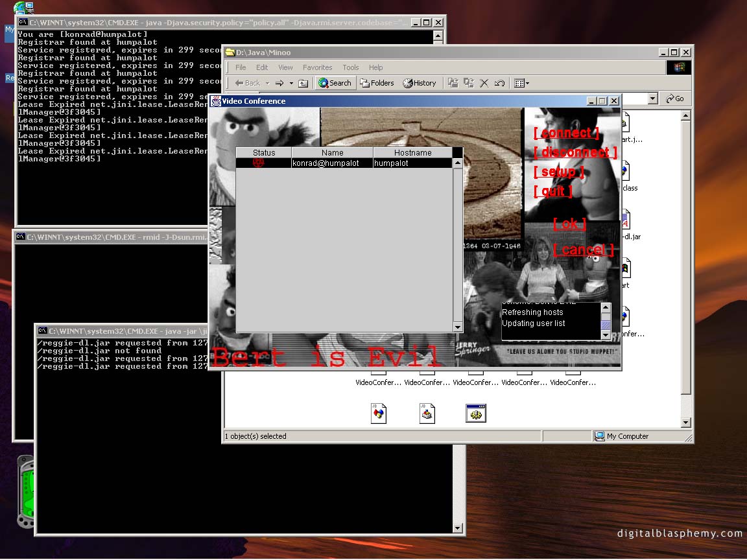Click the Windows logo throbber in Explorer
Image resolution: width=747 pixels, height=560 pixels.
pyautogui.click(x=678, y=67)
